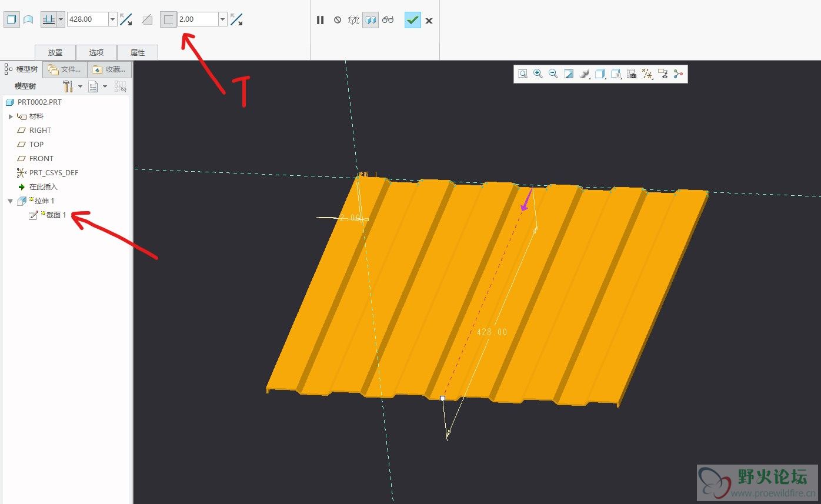Confirm the extrude with the green checkmark
This screenshot has height=504, width=821.
(x=413, y=20)
